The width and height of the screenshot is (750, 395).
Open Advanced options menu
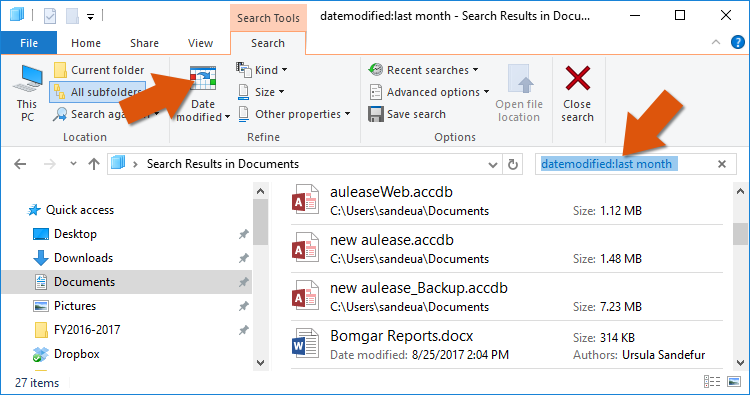429,92
